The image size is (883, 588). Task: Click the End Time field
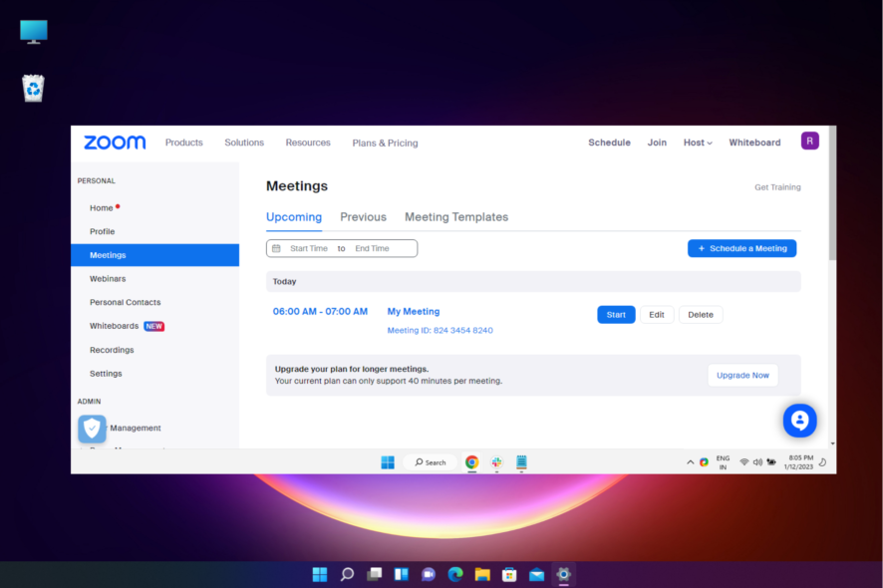pos(372,248)
